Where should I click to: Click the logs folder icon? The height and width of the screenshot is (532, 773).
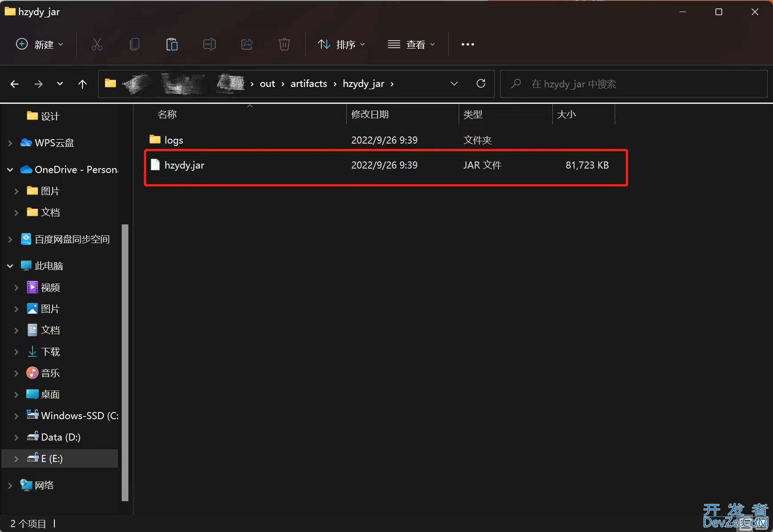point(155,140)
